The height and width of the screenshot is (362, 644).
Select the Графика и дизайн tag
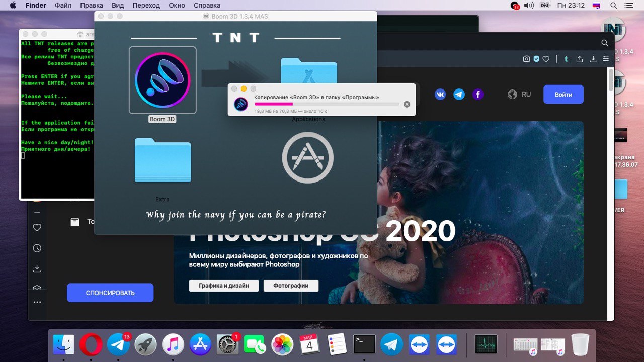tap(224, 286)
